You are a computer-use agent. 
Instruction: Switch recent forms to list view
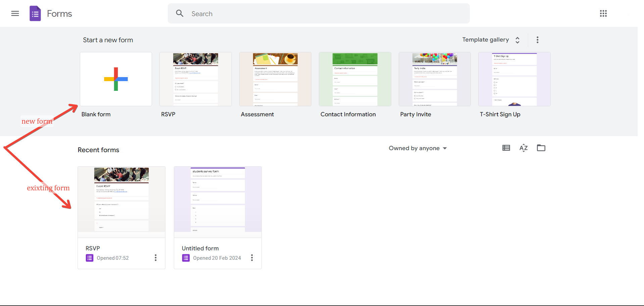[506, 148]
